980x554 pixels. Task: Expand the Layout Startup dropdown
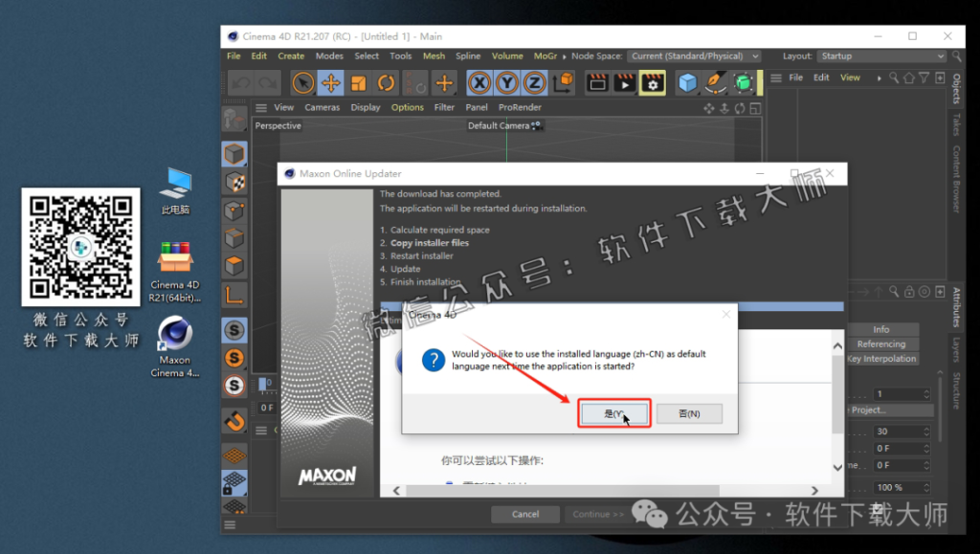[881, 56]
